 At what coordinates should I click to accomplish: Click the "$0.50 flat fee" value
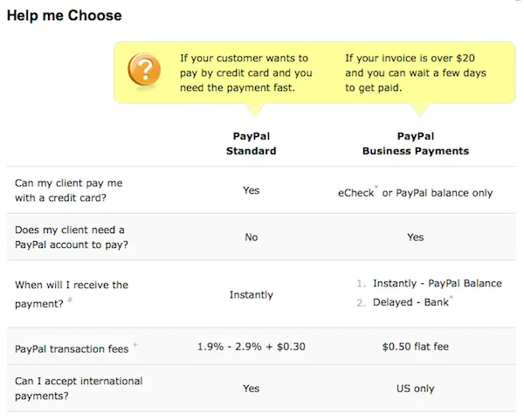coord(415,347)
